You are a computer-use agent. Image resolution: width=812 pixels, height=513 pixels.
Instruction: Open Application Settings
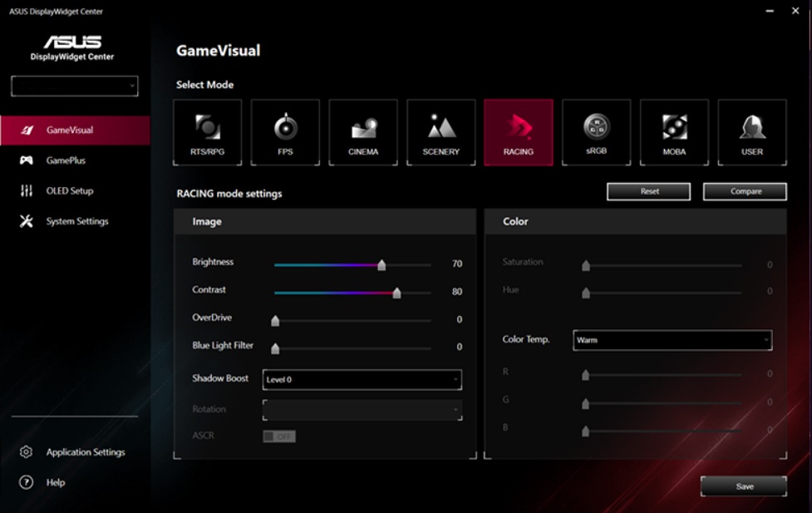pos(86,452)
